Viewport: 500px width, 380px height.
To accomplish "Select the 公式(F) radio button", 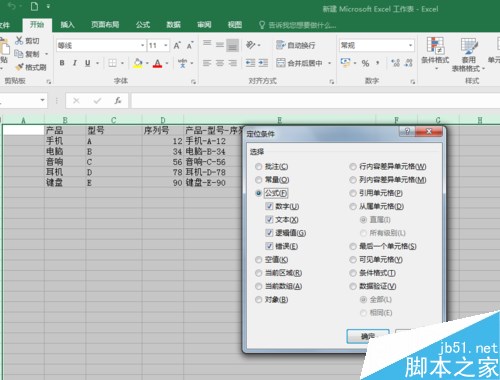I will pyautogui.click(x=258, y=193).
